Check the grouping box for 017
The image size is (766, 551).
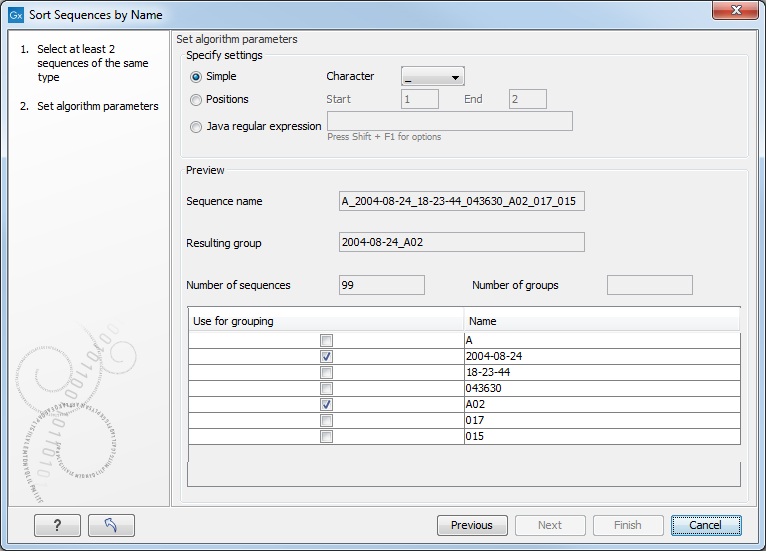click(326, 421)
